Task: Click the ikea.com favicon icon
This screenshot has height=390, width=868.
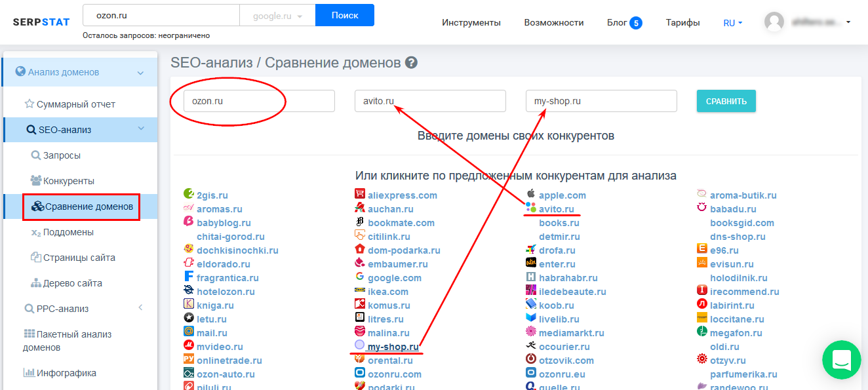Action: (359, 292)
